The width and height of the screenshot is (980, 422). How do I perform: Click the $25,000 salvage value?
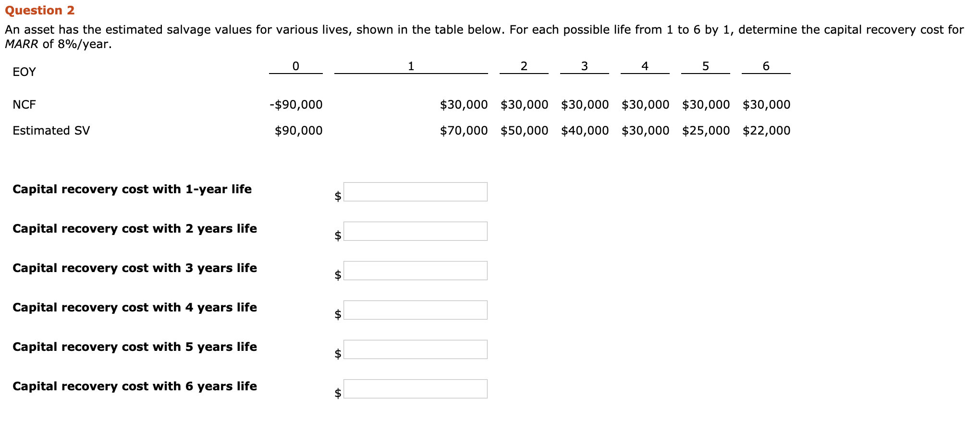705,130
